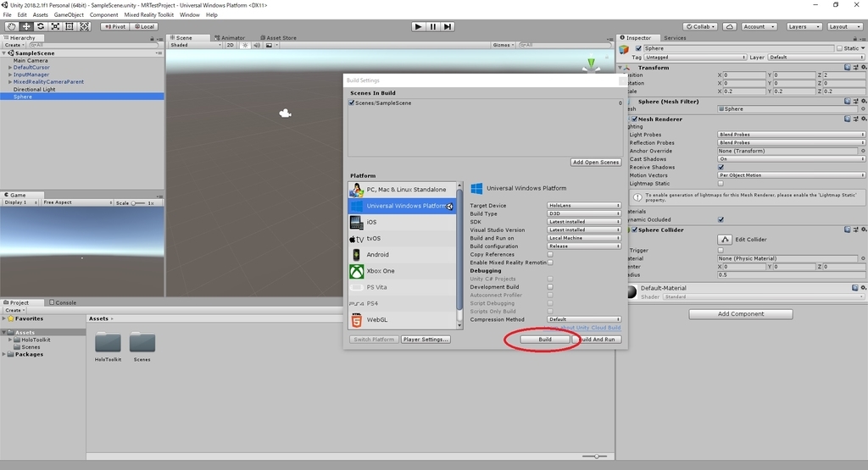The height and width of the screenshot is (470, 868).
Task: Open the HoloToolkit folder thumbnail
Action: [108, 342]
